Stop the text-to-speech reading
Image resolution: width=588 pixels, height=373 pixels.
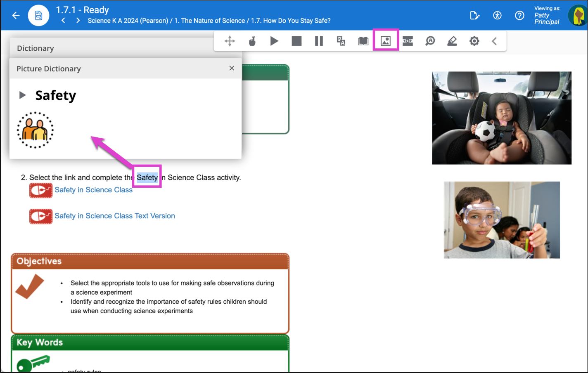pyautogui.click(x=296, y=41)
